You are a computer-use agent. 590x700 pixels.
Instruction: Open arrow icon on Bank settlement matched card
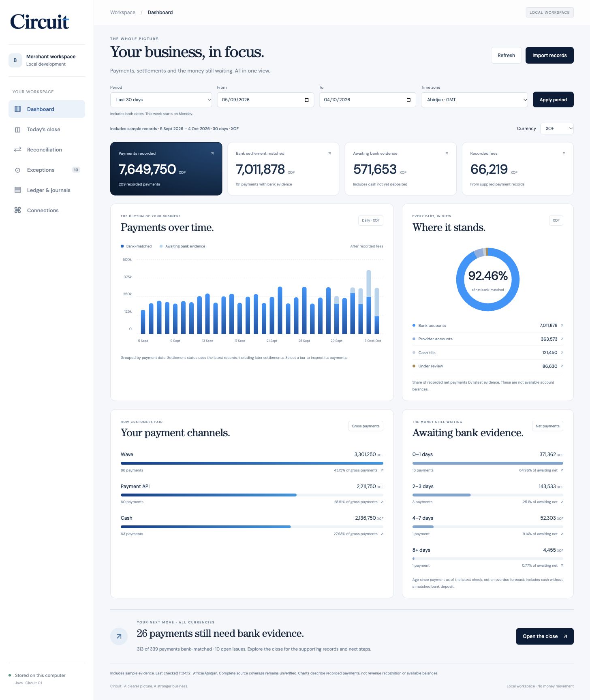point(329,154)
